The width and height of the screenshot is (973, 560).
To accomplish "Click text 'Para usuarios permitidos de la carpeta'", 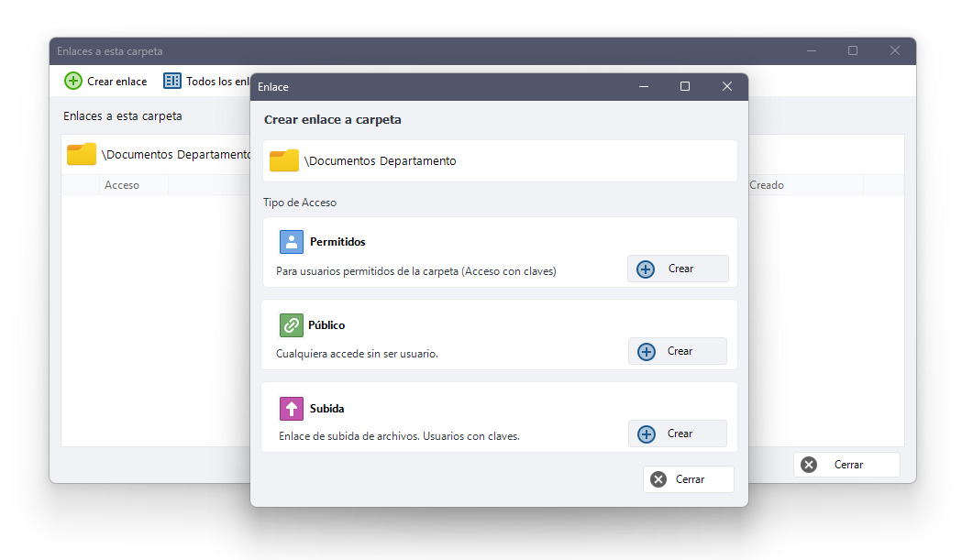I will 368,271.
